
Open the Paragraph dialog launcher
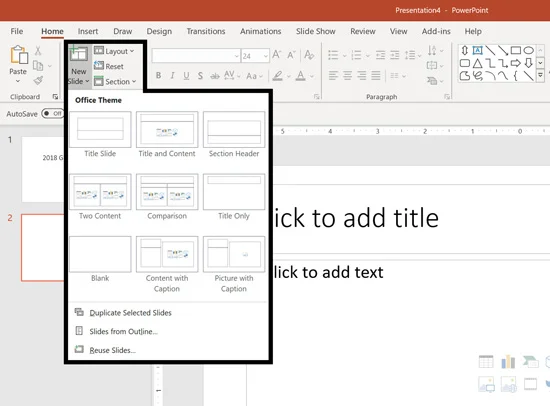pos(447,96)
